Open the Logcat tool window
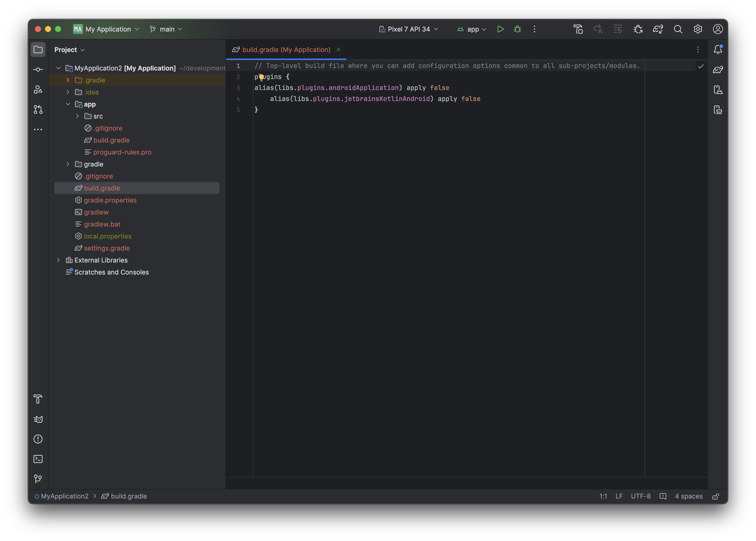 (38, 419)
